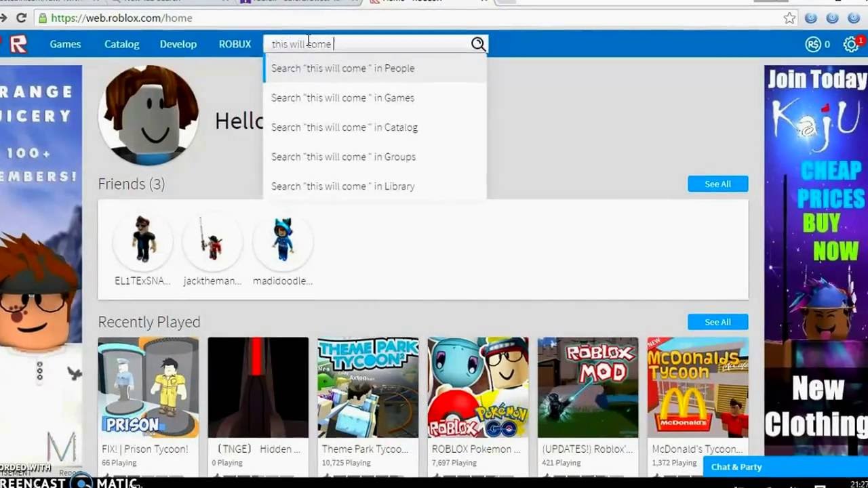Click the FIX! | Prison Tycoon! title

145,449
